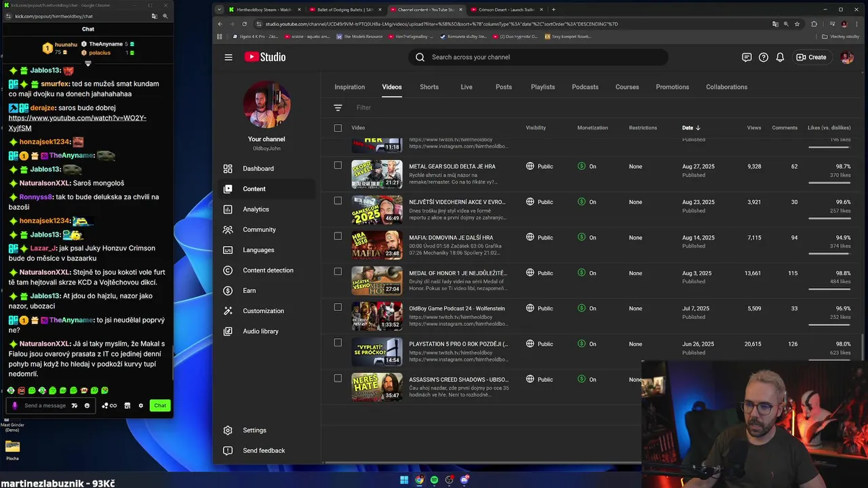The height and width of the screenshot is (488, 868).
Task: Open the Metal Gear Solid Delta thumbnail
Action: point(376,174)
